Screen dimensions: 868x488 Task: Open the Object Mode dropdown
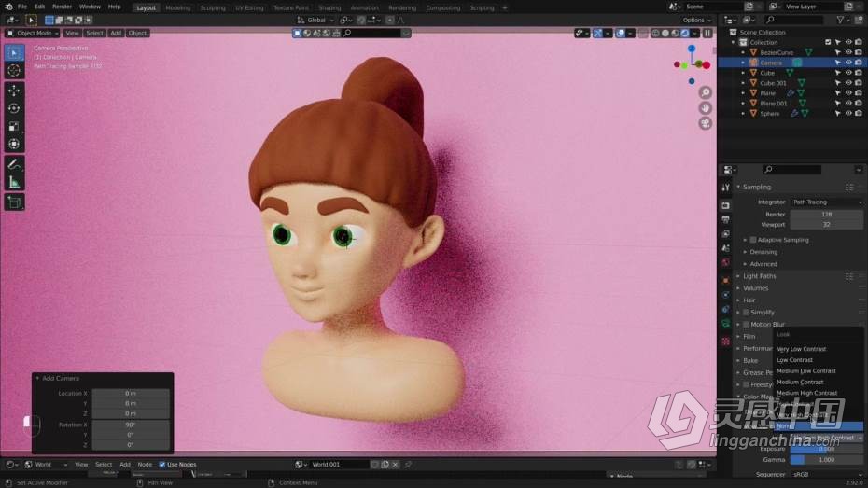pos(33,34)
